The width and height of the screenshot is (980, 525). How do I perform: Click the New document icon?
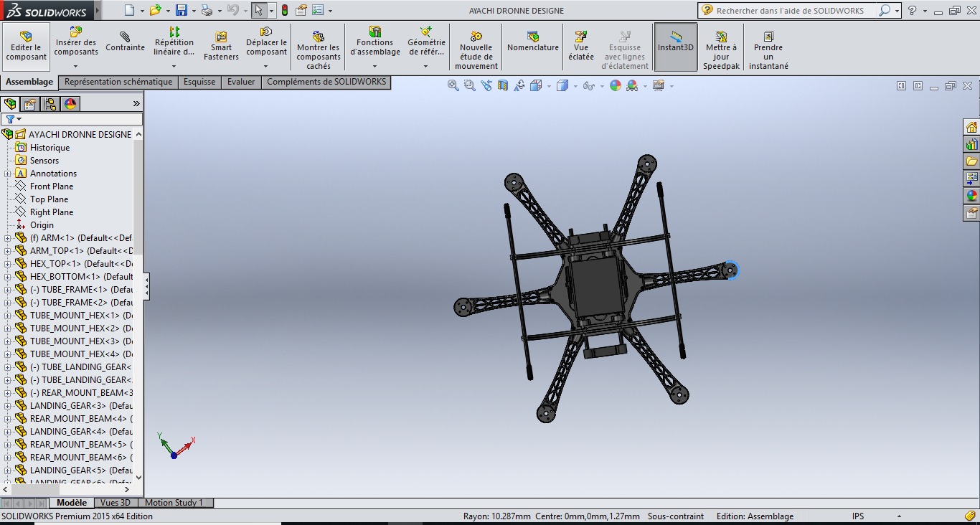(x=129, y=10)
